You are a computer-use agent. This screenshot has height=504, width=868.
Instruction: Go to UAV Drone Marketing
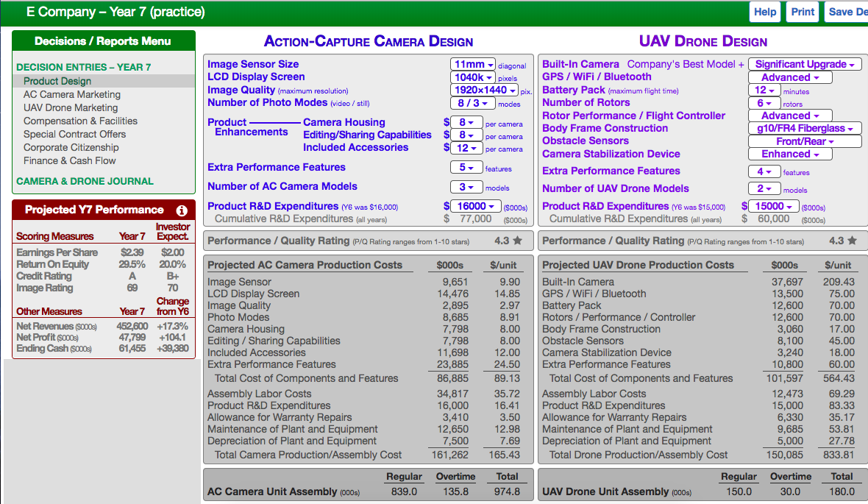click(71, 108)
